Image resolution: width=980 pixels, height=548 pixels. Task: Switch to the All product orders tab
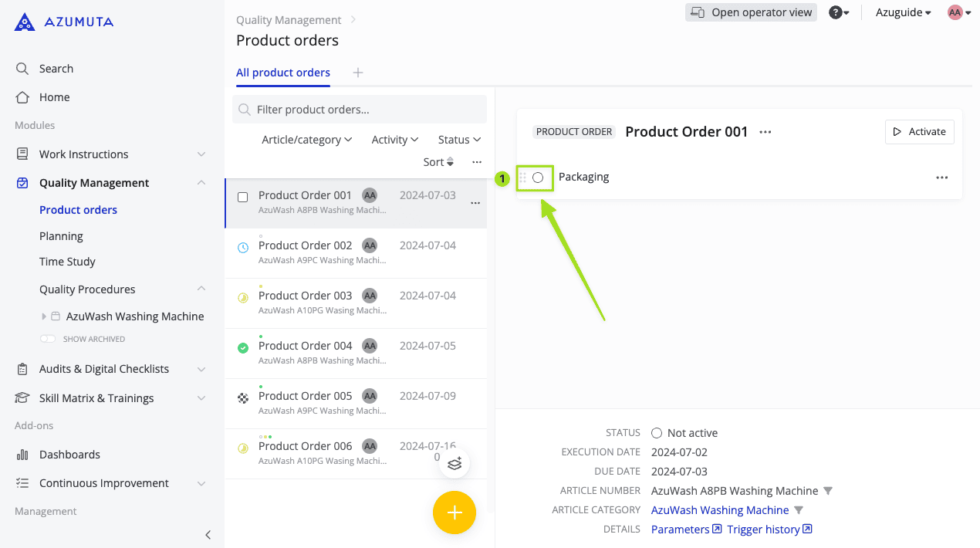point(282,72)
